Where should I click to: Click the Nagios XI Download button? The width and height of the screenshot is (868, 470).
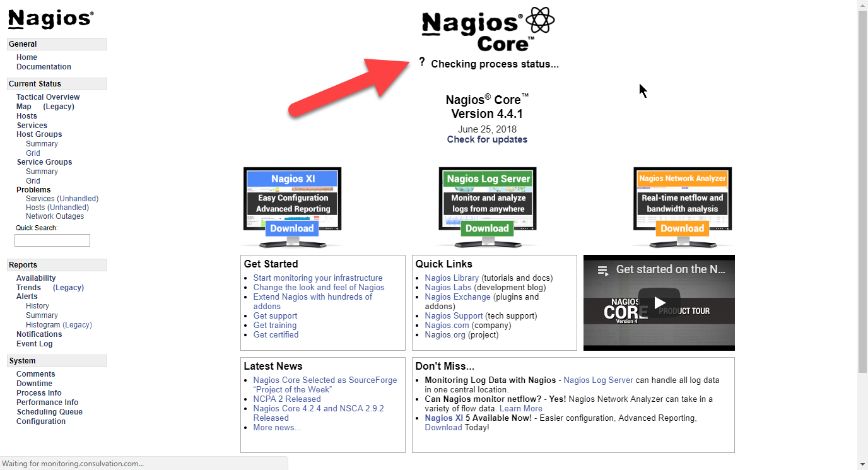click(292, 228)
